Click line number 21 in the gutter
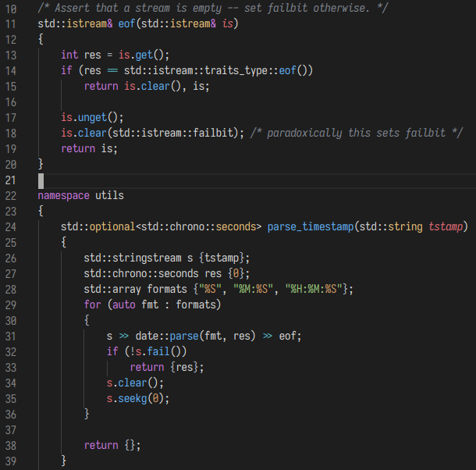 point(11,180)
